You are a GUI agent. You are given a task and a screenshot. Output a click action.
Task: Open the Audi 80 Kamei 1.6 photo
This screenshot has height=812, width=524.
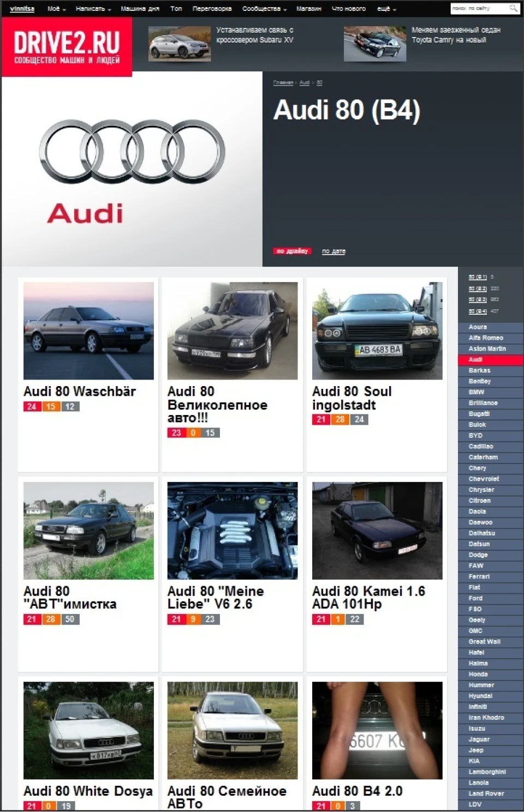[x=377, y=531]
